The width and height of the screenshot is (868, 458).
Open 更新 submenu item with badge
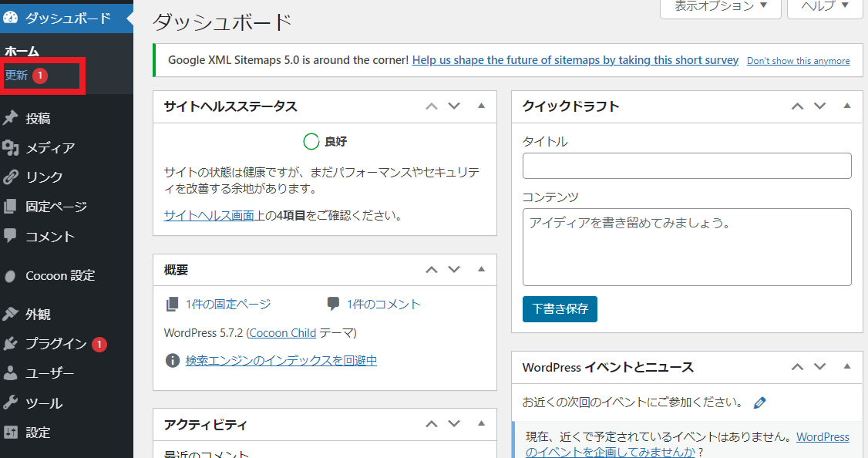pos(27,76)
